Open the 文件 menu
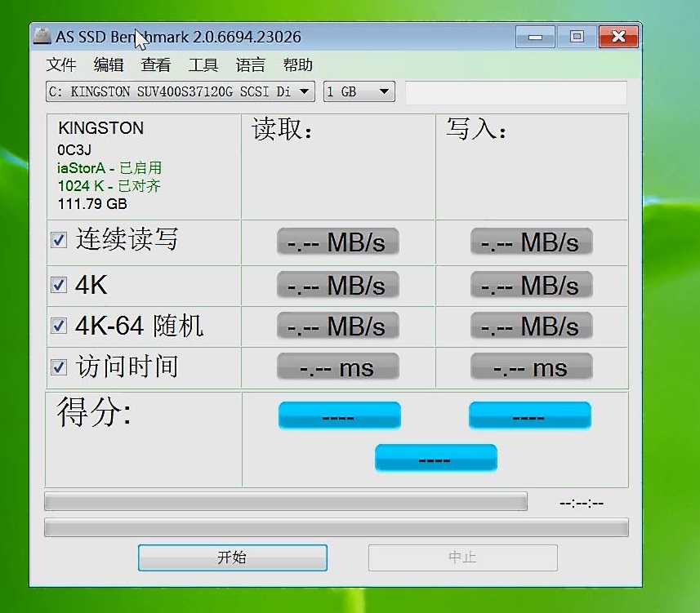Image resolution: width=700 pixels, height=613 pixels. 61,65
